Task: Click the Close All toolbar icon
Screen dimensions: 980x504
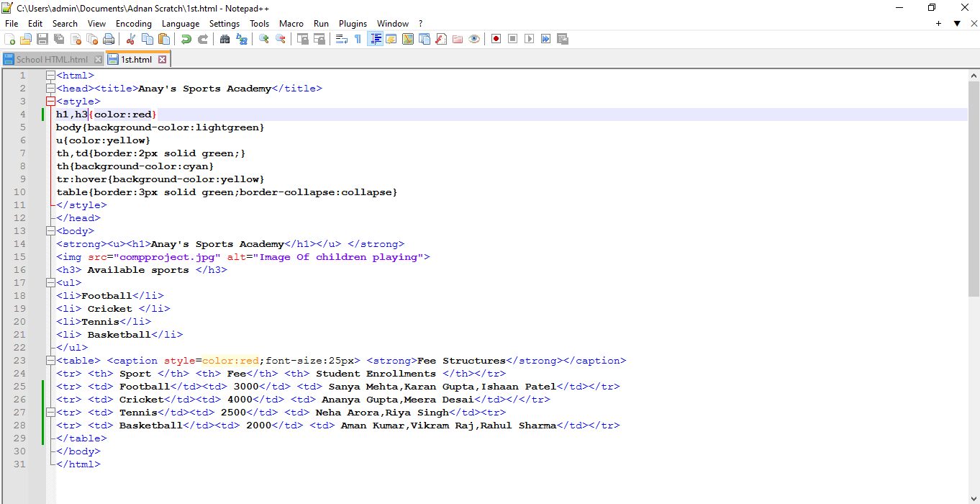Action: pos(92,39)
